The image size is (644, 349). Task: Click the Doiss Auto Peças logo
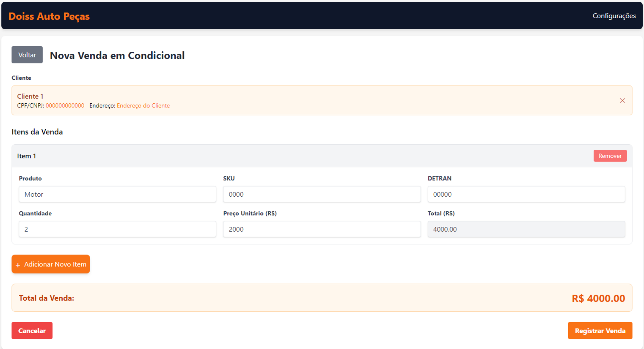pyautogui.click(x=49, y=16)
